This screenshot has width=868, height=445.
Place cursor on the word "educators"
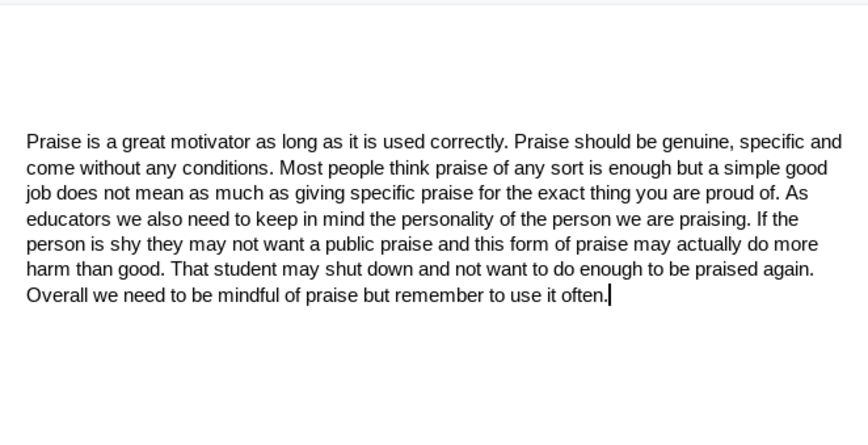click(x=69, y=220)
